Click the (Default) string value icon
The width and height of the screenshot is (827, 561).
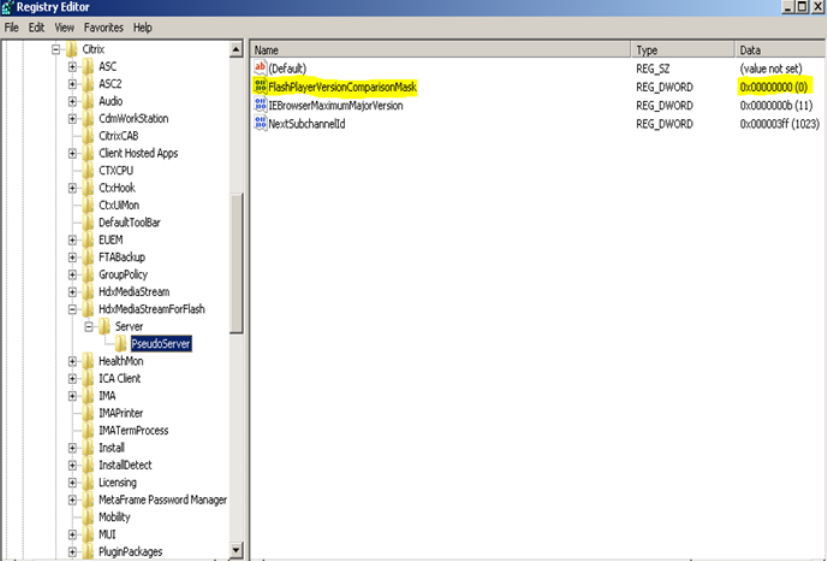click(260, 68)
